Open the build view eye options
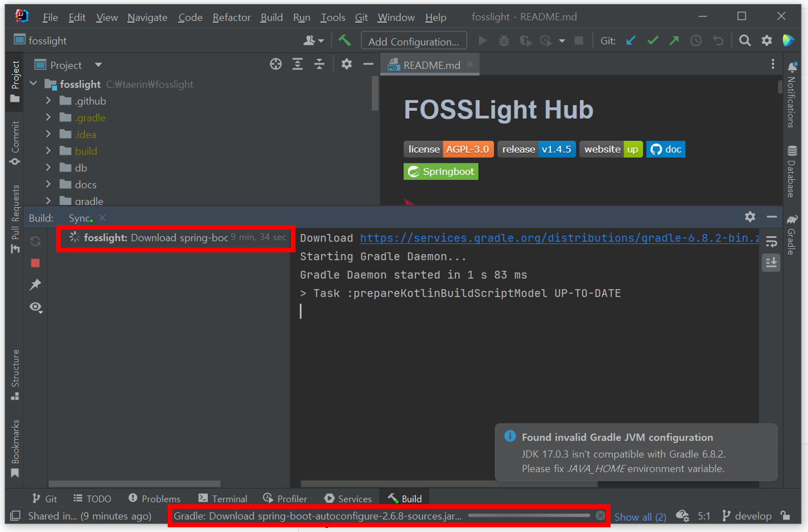The image size is (808, 532). coord(36,307)
